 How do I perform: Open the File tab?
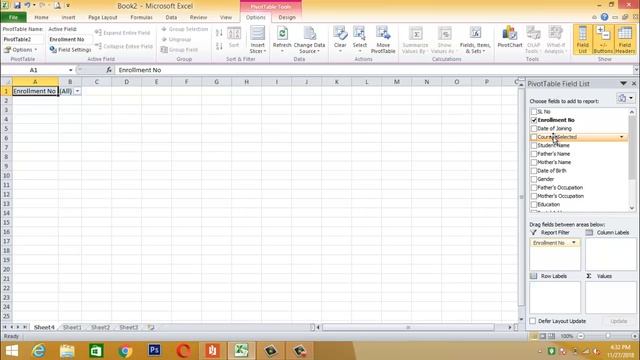pyautogui.click(x=13, y=17)
